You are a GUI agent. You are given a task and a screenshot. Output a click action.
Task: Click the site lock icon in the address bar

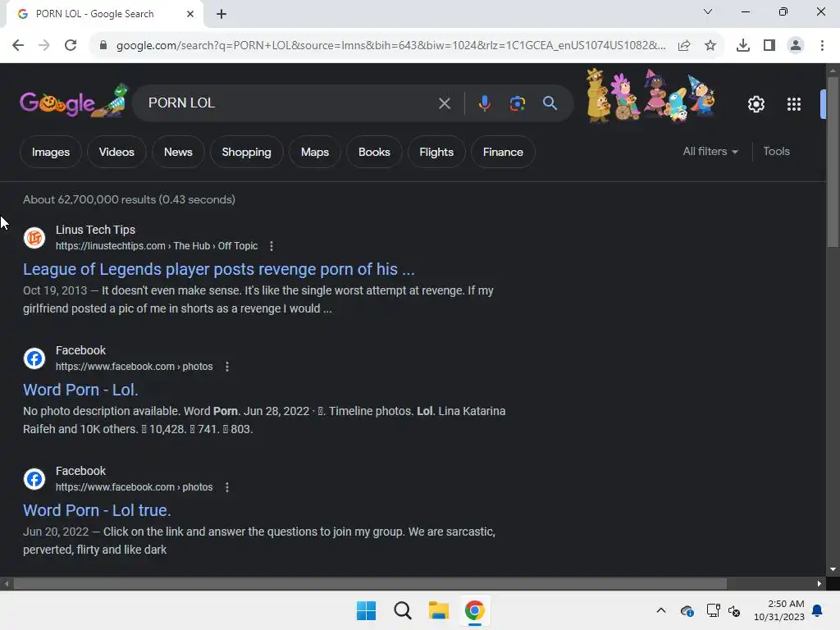[103, 46]
